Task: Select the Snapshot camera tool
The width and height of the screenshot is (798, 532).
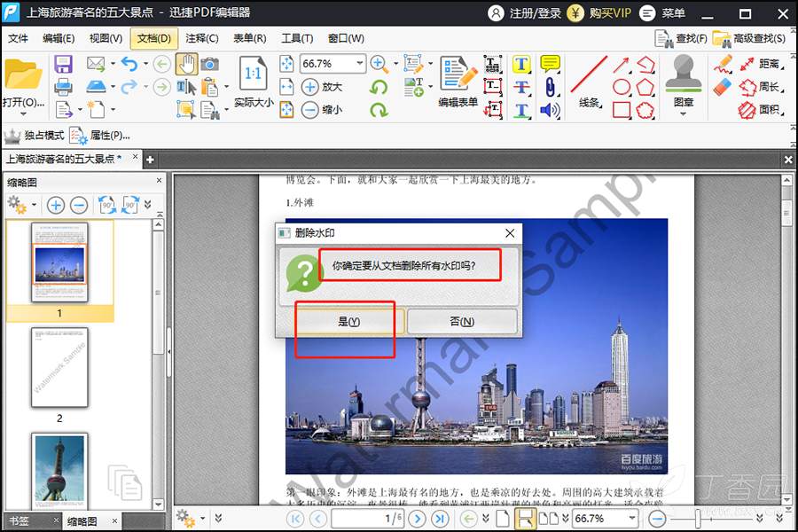Action: click(209, 64)
